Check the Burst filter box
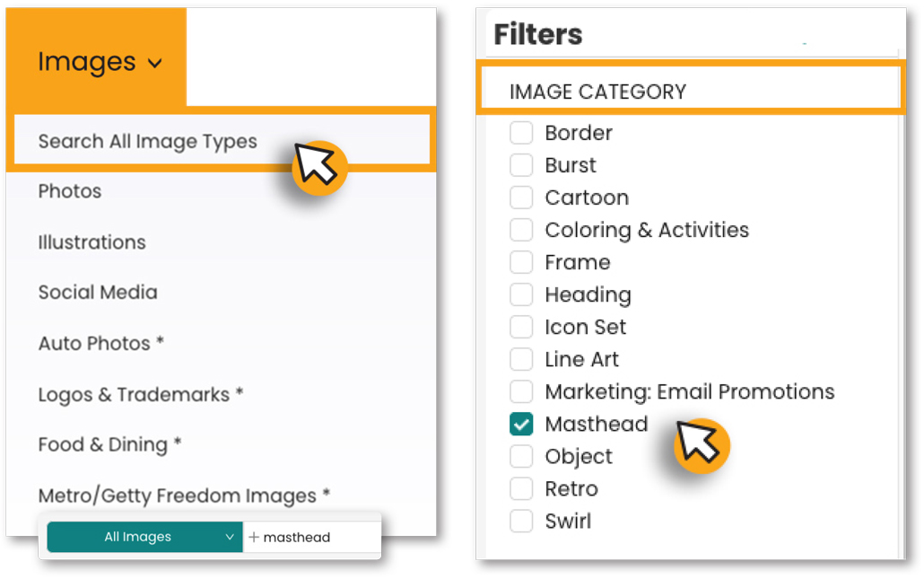924x579 pixels. tap(521, 165)
